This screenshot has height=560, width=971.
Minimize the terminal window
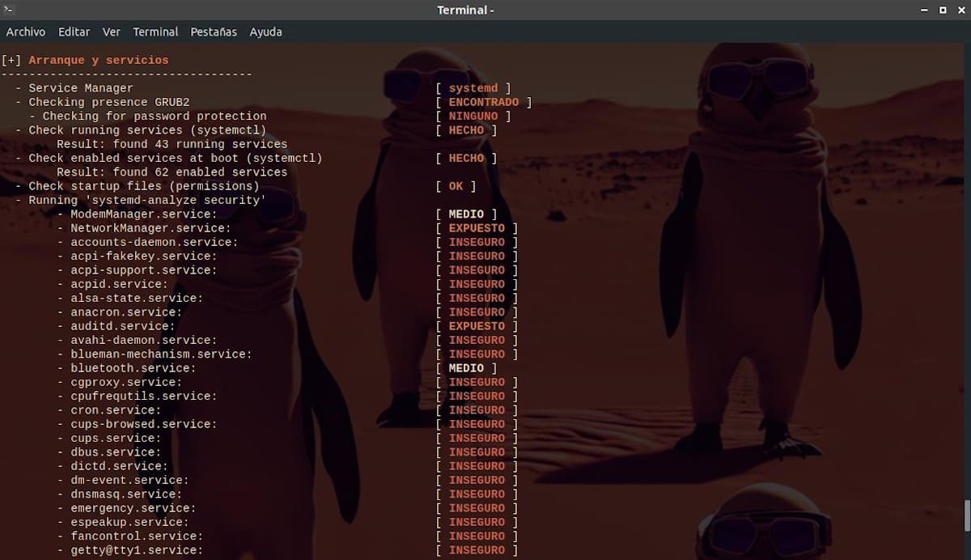point(924,10)
